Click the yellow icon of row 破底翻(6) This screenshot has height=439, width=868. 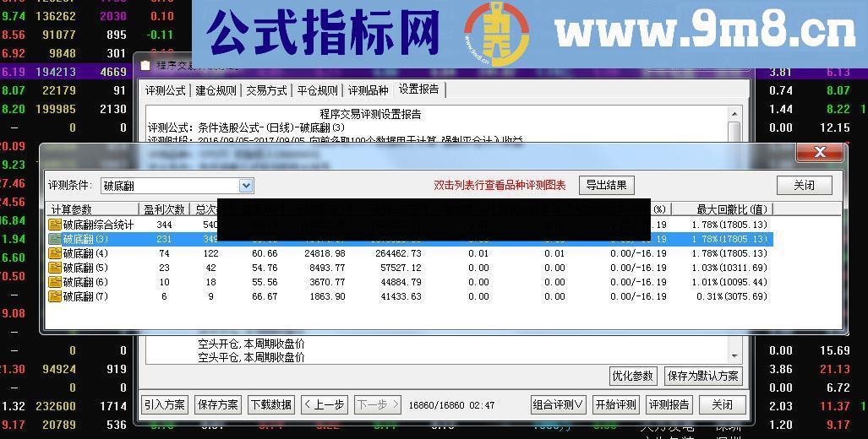(55, 282)
